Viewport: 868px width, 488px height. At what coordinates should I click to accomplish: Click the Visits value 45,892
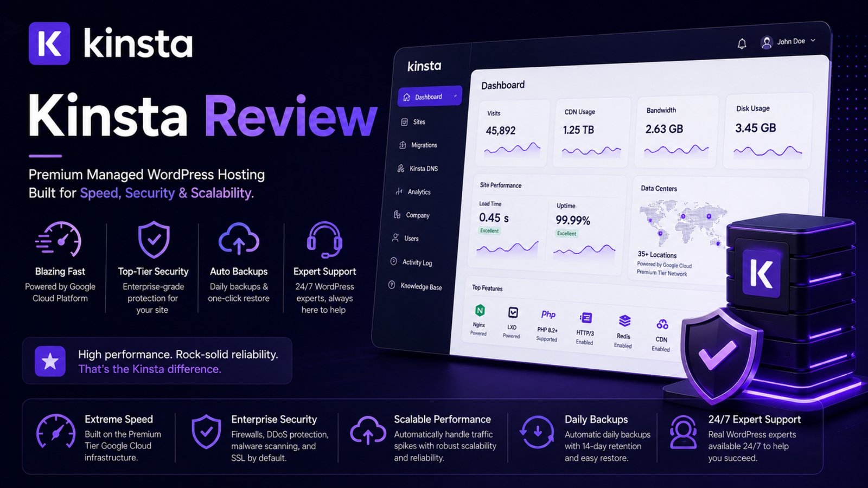[501, 131]
